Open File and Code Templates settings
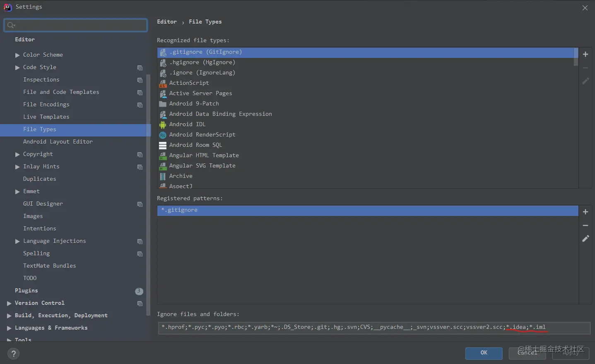 tap(61, 92)
